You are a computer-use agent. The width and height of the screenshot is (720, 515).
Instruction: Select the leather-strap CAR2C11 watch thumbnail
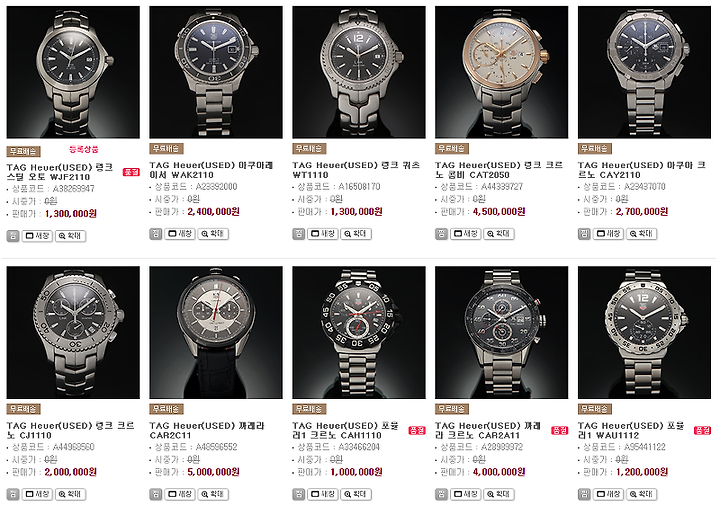coord(216,332)
